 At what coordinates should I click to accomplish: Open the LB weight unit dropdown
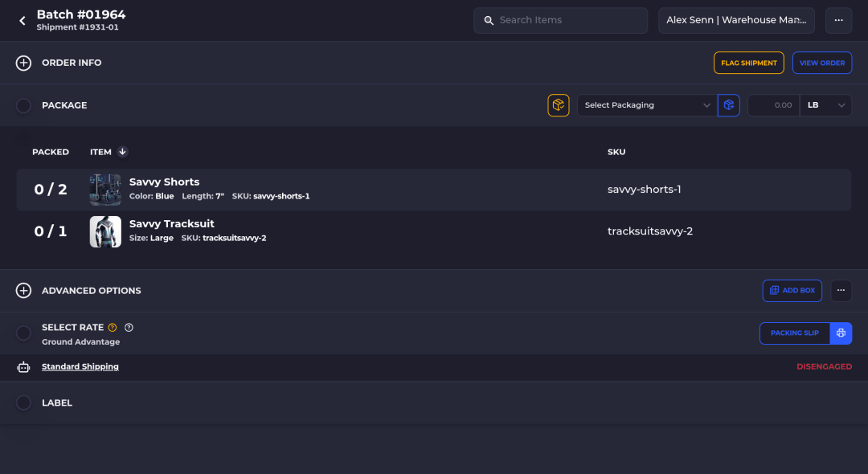pyautogui.click(x=825, y=105)
